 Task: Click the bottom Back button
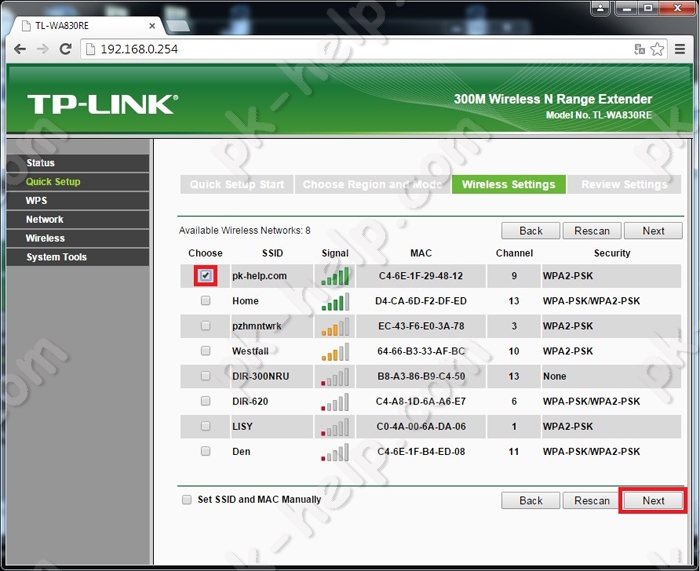[x=530, y=500]
